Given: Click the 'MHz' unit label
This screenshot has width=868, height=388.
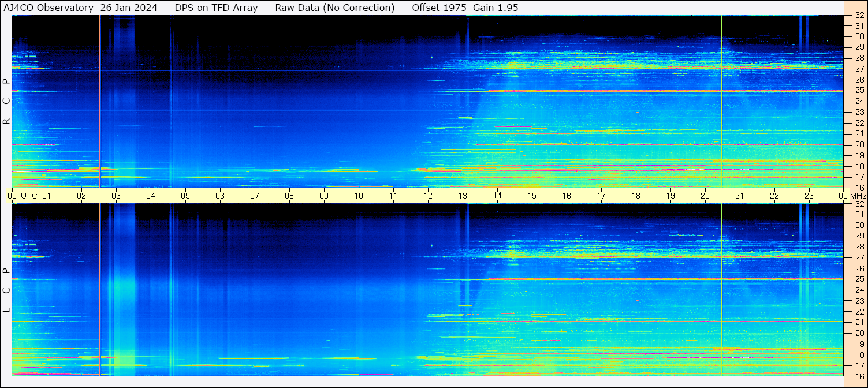Looking at the screenshot, I should (858, 196).
